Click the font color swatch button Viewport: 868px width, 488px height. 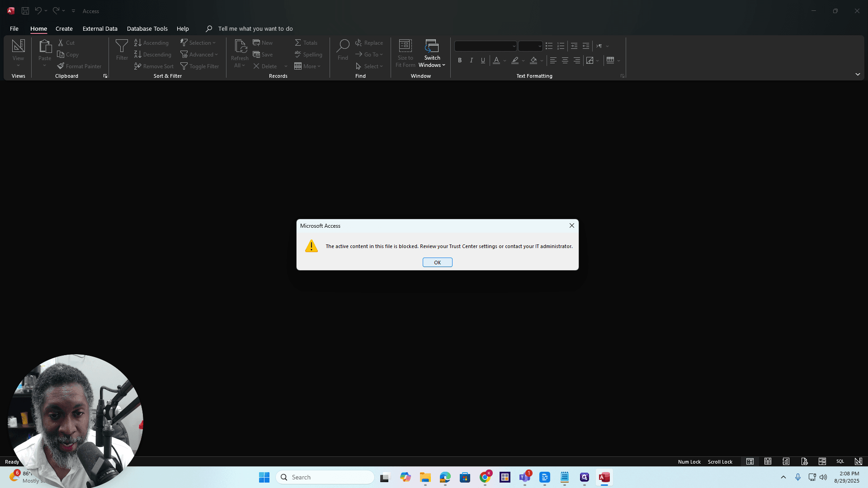coord(496,60)
